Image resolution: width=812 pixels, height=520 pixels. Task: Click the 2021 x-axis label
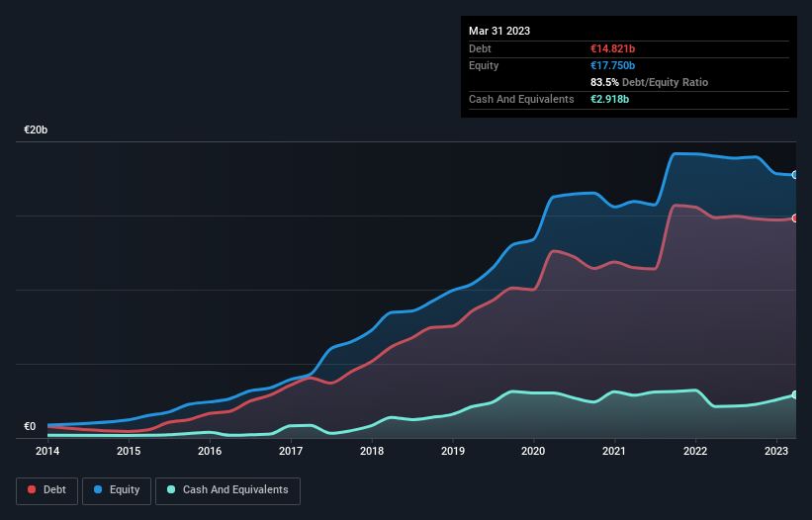point(613,451)
